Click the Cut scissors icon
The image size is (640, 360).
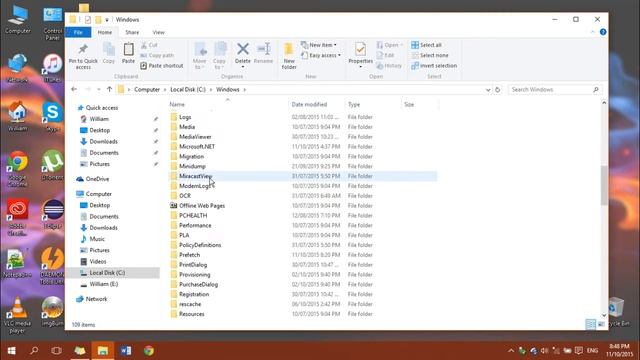(x=144, y=45)
